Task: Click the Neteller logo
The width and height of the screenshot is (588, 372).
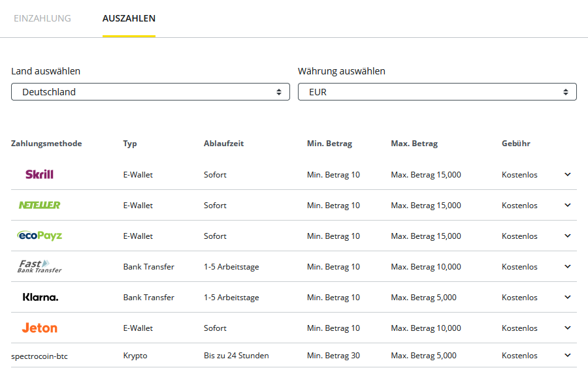Action: tap(39, 205)
